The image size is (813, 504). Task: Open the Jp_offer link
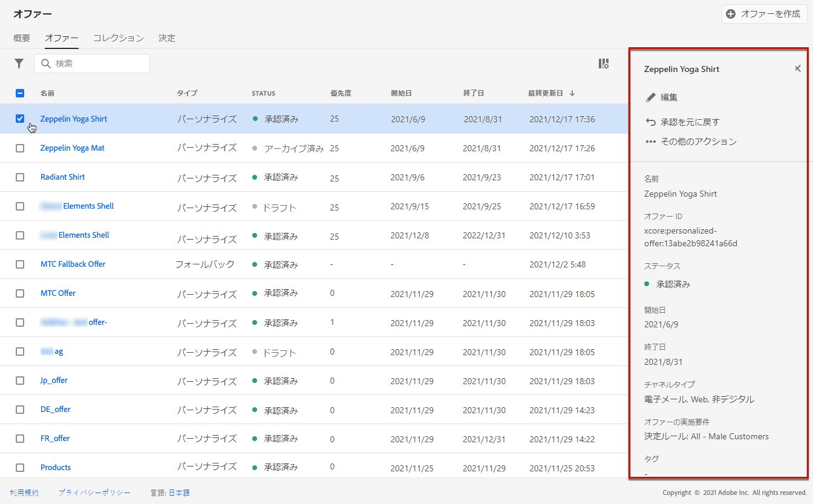coord(54,380)
